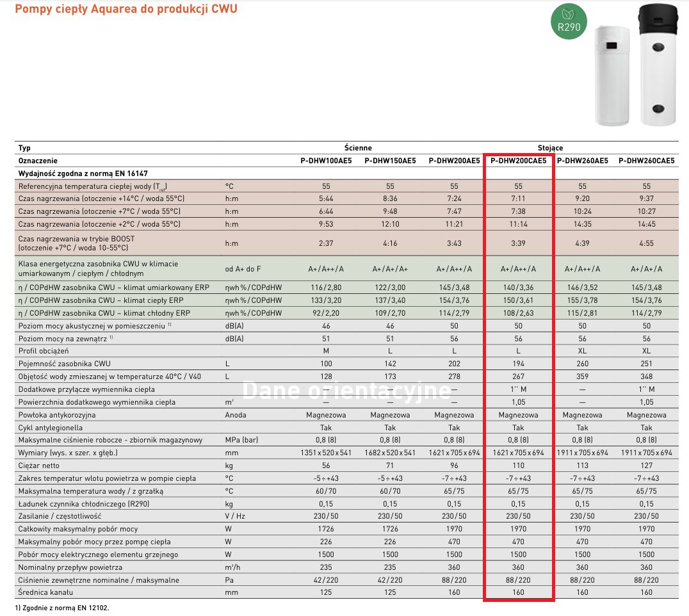The width and height of the screenshot is (689, 616).
Task: Click the 194 tank capacity value
Action: (x=518, y=364)
